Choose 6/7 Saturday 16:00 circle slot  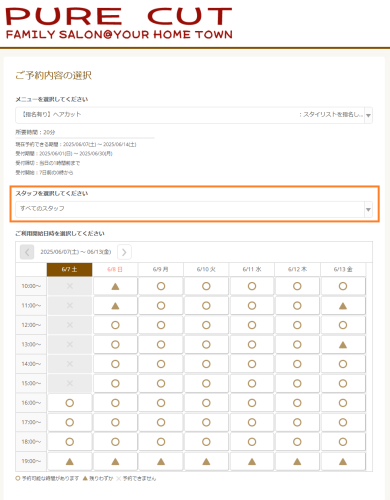pos(70,403)
